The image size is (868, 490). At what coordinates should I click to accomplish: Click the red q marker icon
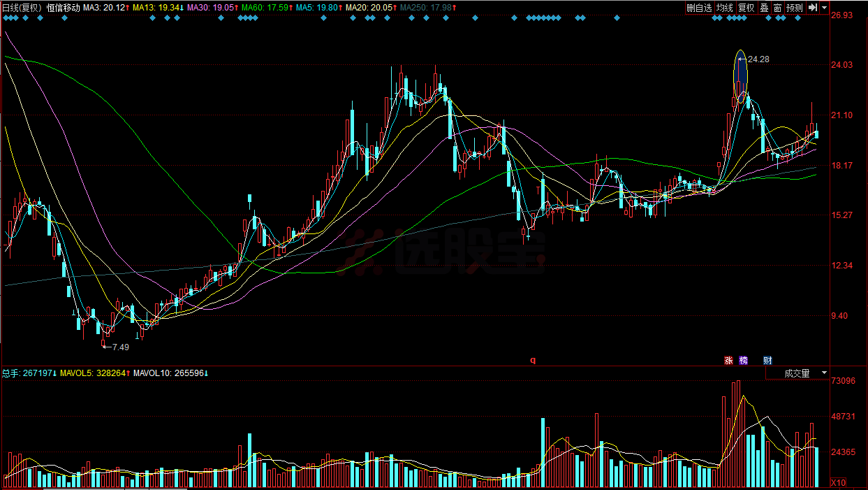point(532,361)
